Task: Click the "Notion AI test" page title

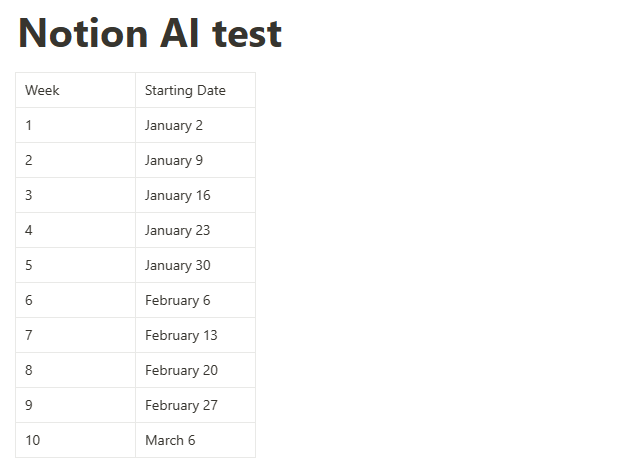Action: 150,33
